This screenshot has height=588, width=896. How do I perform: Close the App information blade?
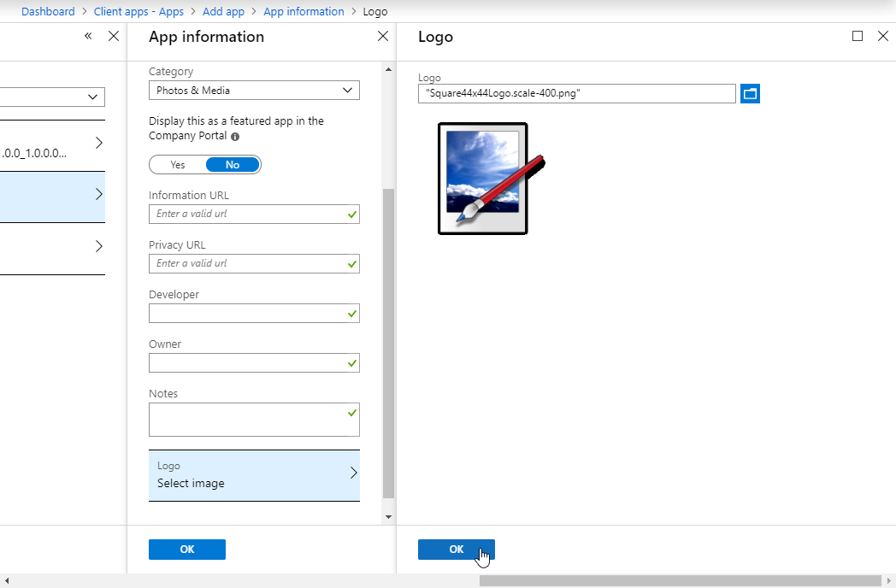click(382, 37)
